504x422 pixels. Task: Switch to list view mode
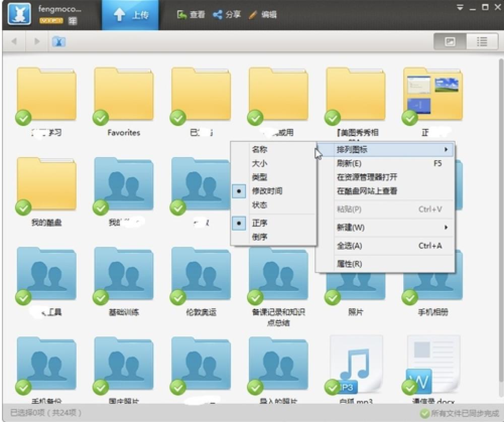482,42
